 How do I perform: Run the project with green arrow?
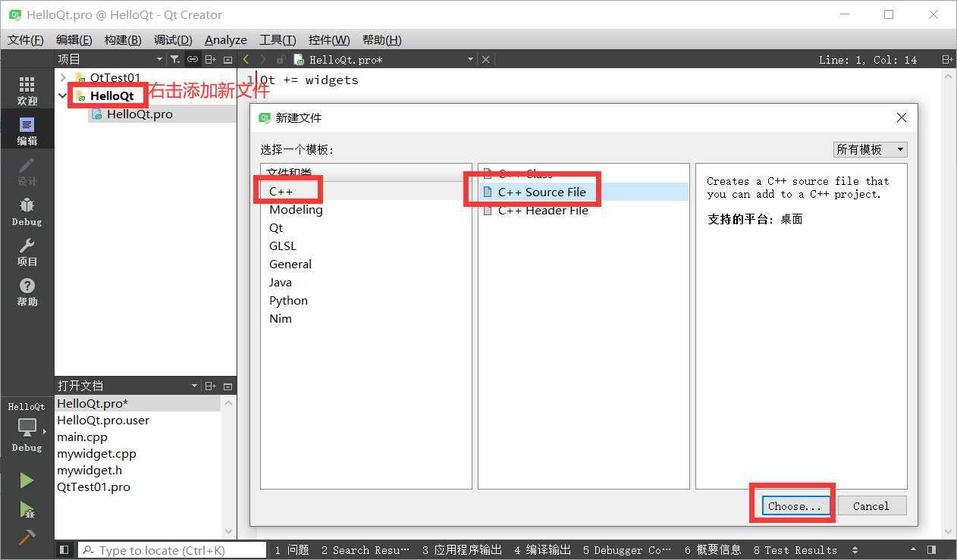(x=27, y=480)
